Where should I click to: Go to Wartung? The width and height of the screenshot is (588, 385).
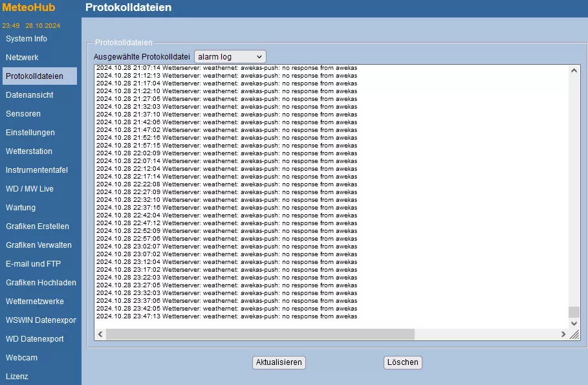[x=21, y=208]
